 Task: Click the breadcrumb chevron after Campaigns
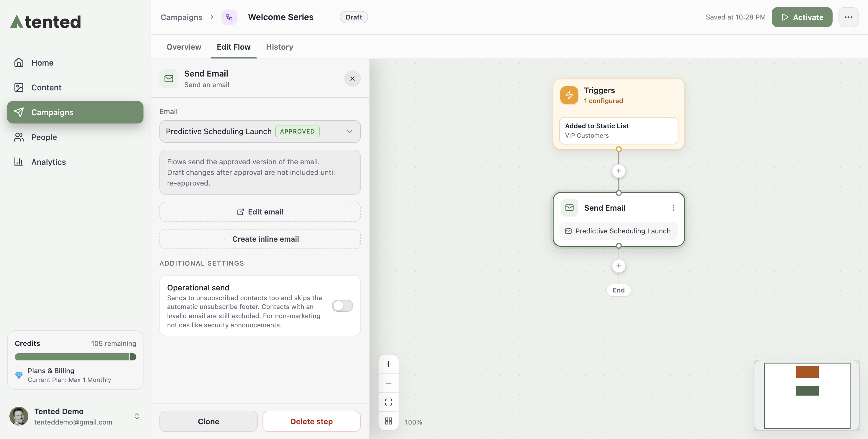point(212,17)
